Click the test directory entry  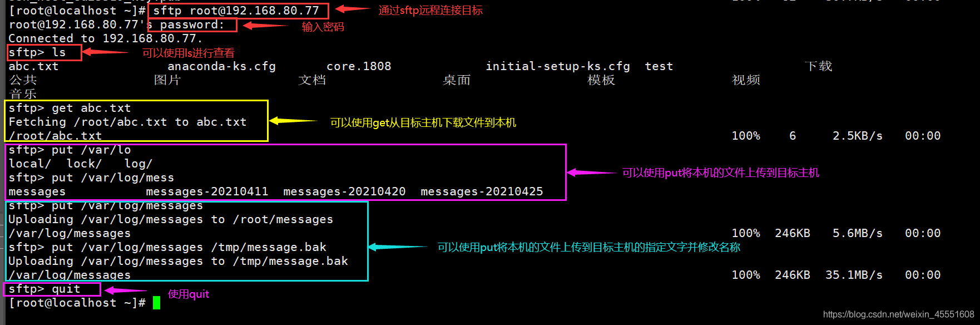coord(659,66)
